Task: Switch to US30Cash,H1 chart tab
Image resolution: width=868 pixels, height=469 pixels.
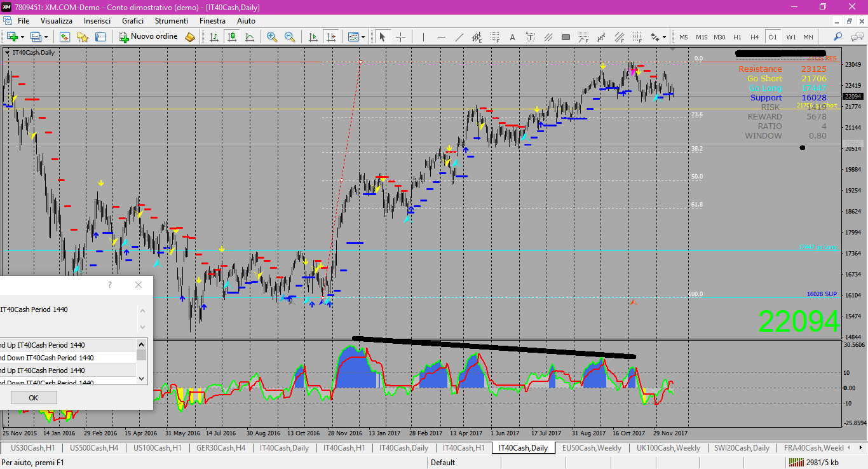Action: coord(33,448)
